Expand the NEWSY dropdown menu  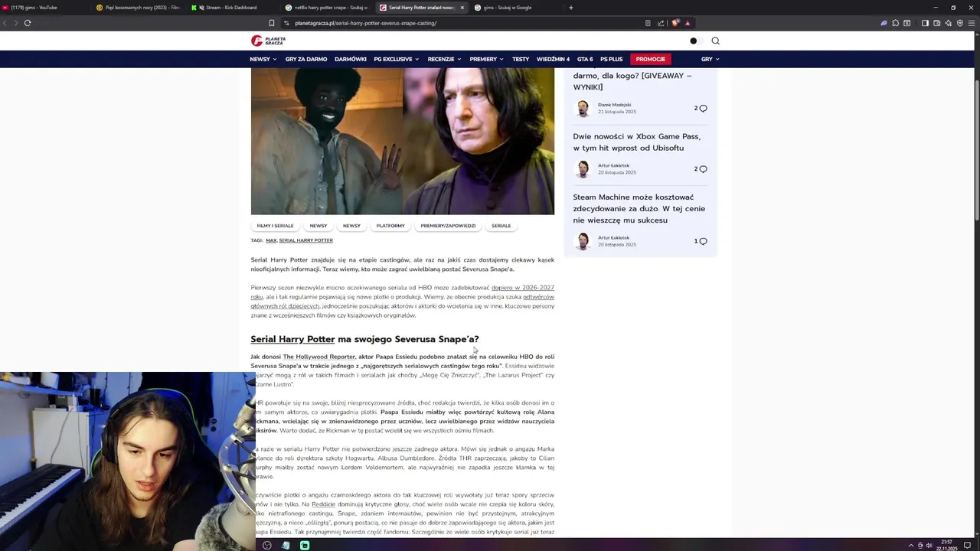pyautogui.click(x=263, y=59)
